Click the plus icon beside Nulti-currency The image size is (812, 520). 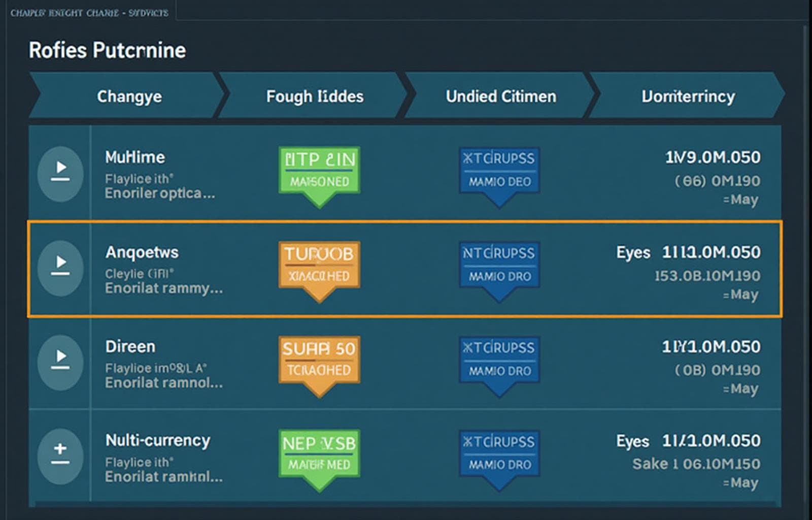tap(60, 457)
